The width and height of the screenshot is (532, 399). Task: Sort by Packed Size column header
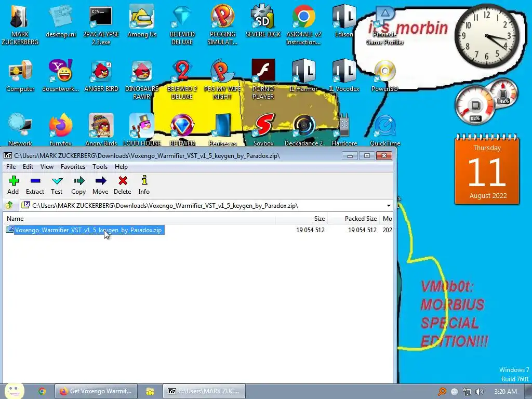pyautogui.click(x=353, y=219)
